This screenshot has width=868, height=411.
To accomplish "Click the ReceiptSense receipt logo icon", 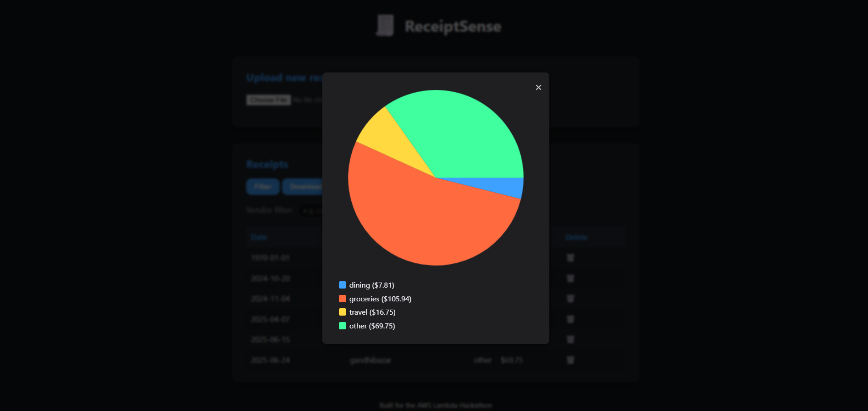I will click(x=385, y=25).
